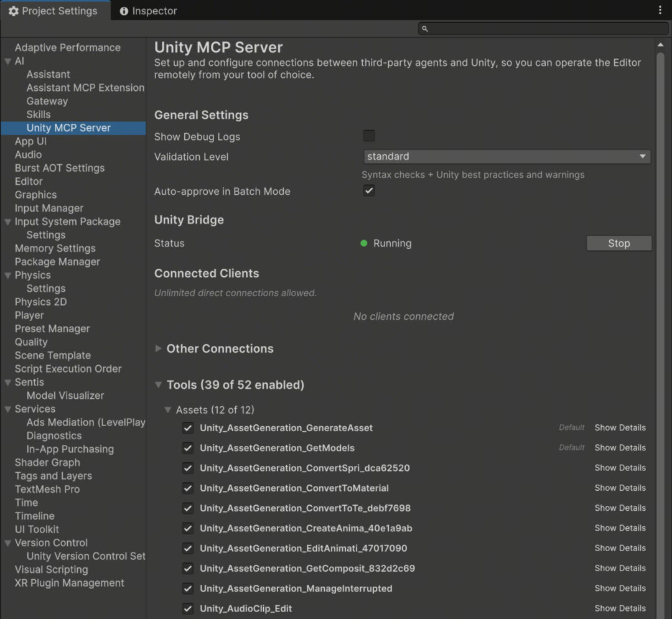Click the Inspector info icon
This screenshot has width=672, height=619.
click(124, 11)
